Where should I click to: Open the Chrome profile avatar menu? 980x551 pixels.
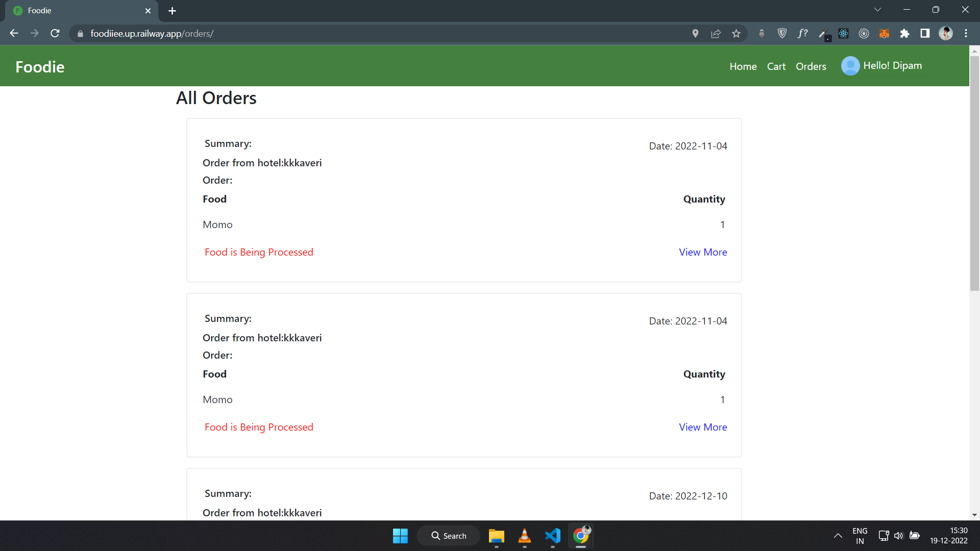pyautogui.click(x=946, y=33)
